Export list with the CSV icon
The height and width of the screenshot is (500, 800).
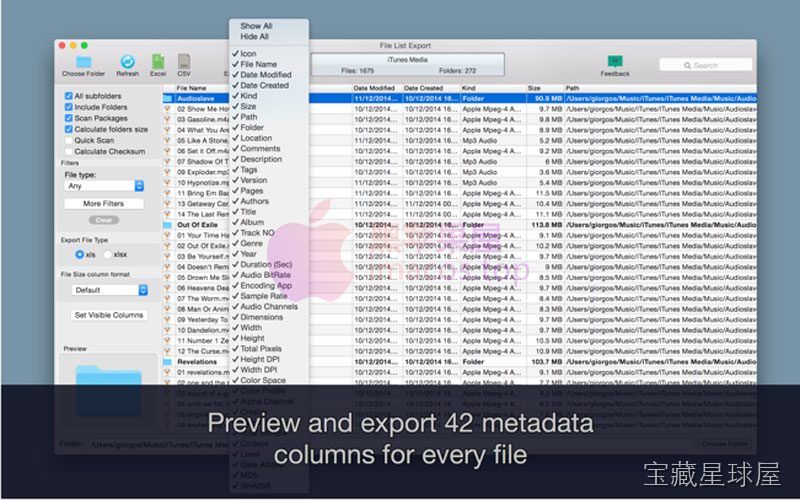(184, 62)
